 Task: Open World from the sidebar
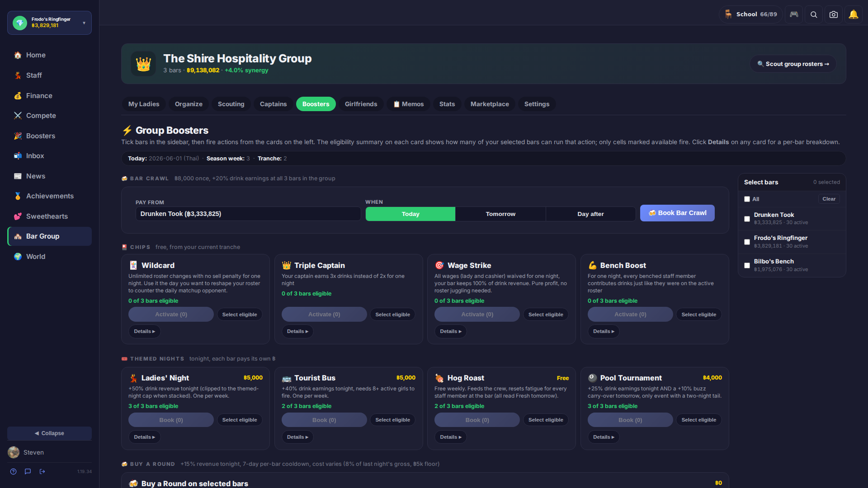(x=49, y=257)
